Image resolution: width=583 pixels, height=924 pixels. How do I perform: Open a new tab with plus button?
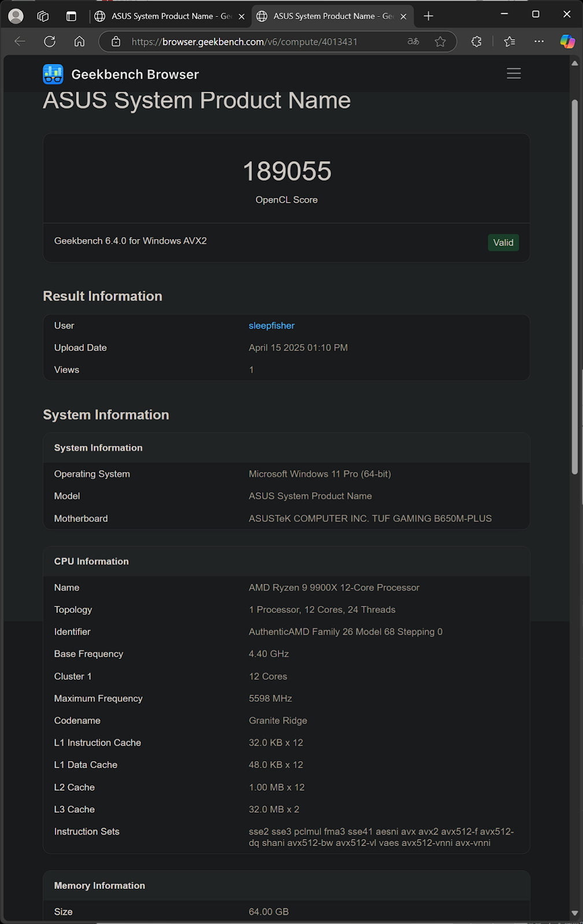pos(428,16)
